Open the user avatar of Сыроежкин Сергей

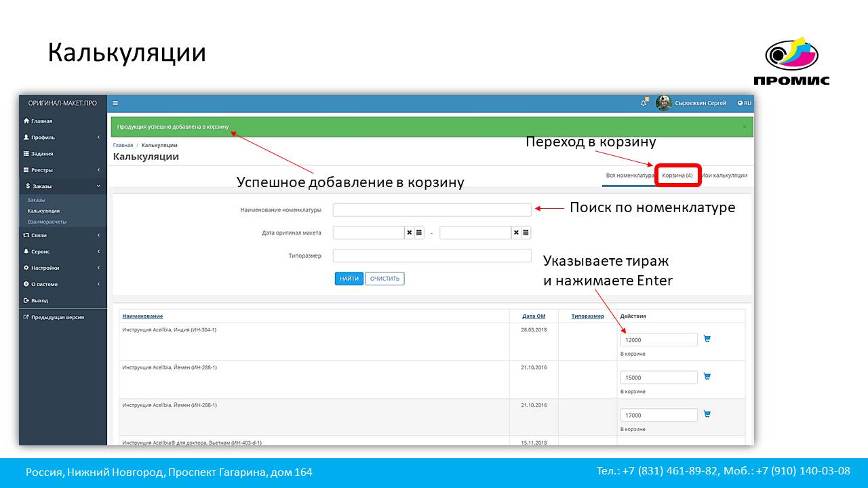663,103
